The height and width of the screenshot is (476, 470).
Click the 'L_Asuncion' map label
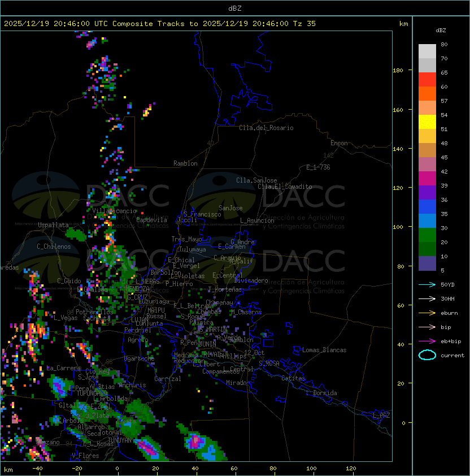point(257,220)
